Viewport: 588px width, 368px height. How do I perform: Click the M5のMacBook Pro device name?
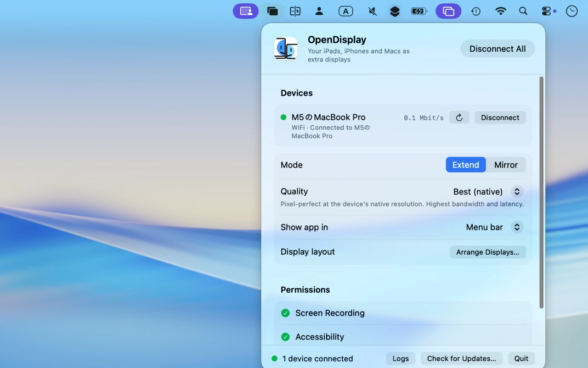pyautogui.click(x=328, y=117)
